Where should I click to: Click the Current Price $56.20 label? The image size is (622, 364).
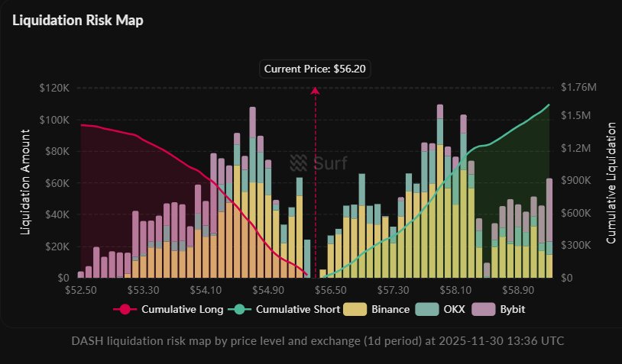pos(314,69)
